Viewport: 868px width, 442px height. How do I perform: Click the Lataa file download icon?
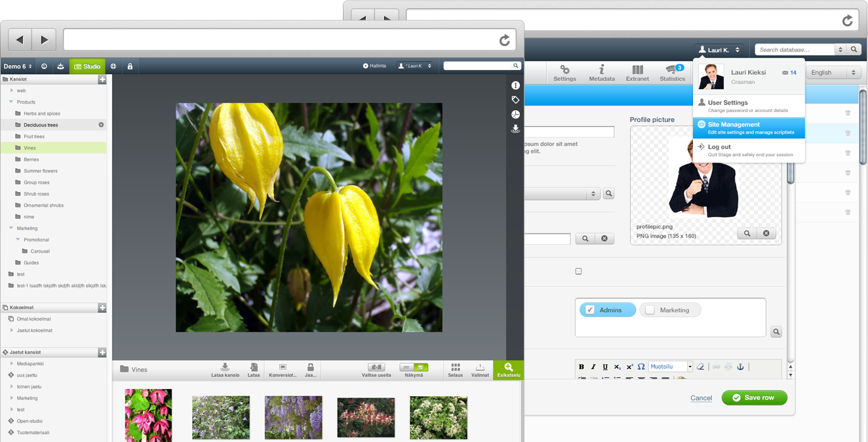(253, 370)
